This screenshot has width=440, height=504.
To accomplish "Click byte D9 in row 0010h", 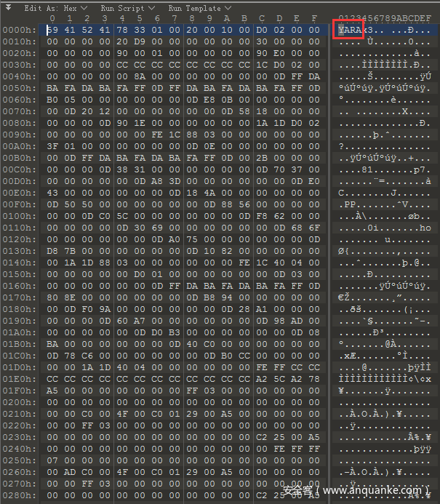I will tap(140, 41).
